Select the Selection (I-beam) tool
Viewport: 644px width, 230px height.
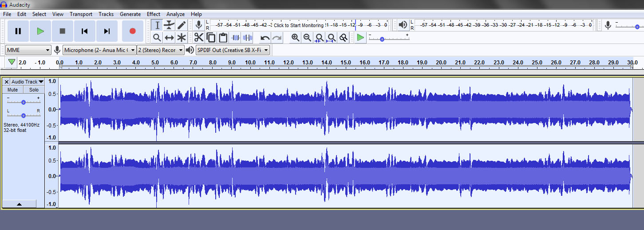157,25
